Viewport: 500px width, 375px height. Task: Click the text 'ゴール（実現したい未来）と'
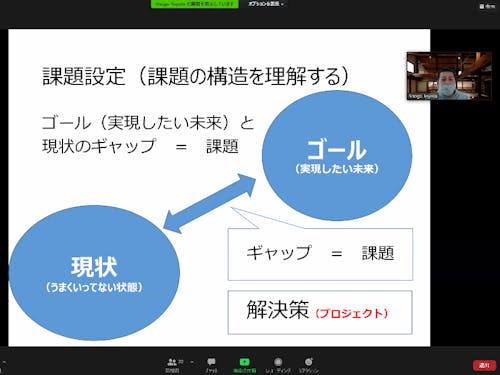pos(148,123)
